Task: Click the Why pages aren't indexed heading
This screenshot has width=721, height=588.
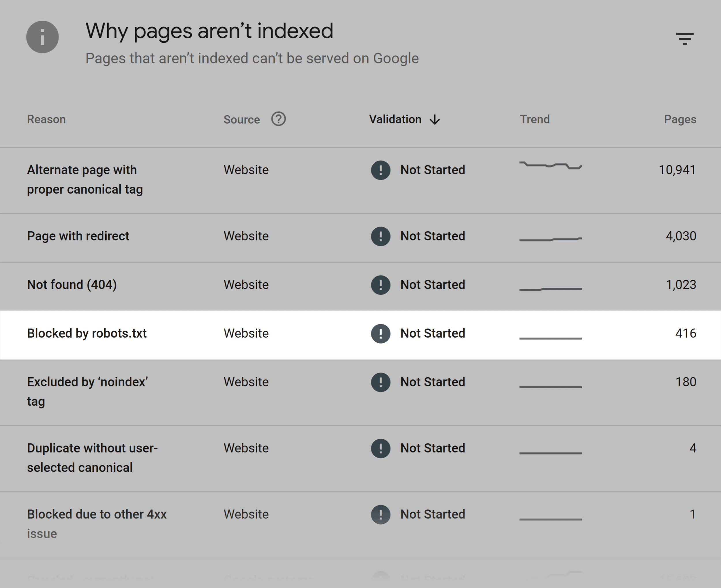Action: click(x=209, y=31)
